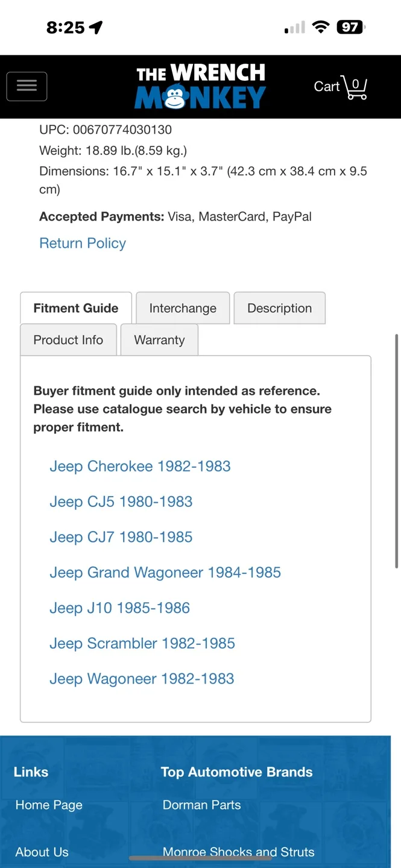
Task: Click the page scrollbar on right edge
Action: pos(396,451)
